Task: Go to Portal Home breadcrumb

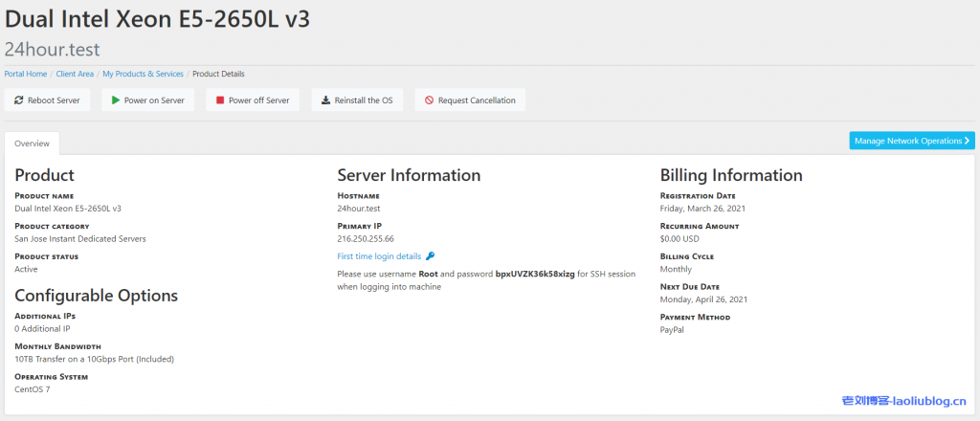Action: coord(26,74)
